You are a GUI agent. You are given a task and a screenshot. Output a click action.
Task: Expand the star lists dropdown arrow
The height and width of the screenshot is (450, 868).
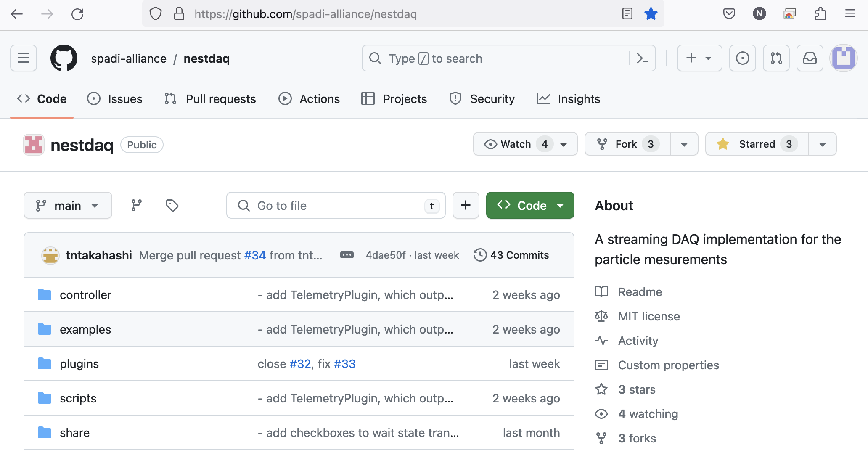pos(822,144)
